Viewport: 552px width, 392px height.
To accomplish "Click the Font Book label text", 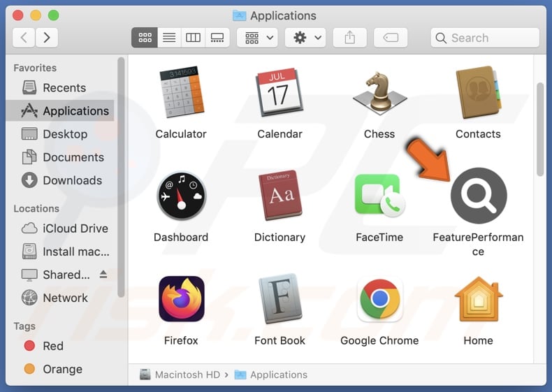I will [280, 340].
